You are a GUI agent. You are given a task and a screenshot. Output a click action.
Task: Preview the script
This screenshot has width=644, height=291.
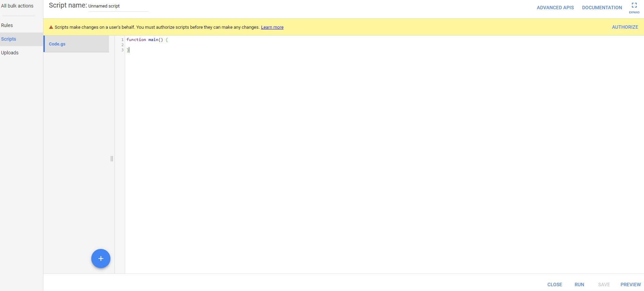[630, 285]
